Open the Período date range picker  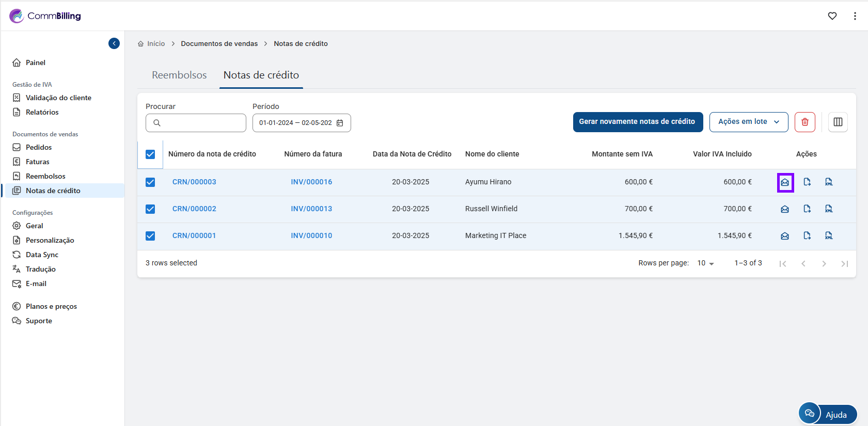coord(301,123)
